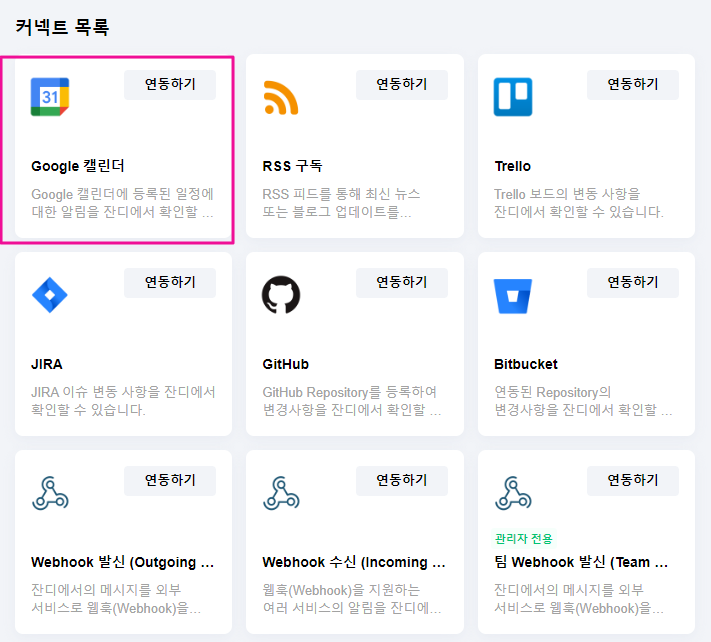
Task: Click 연동하기 on the GitHub card
Action: tap(402, 282)
